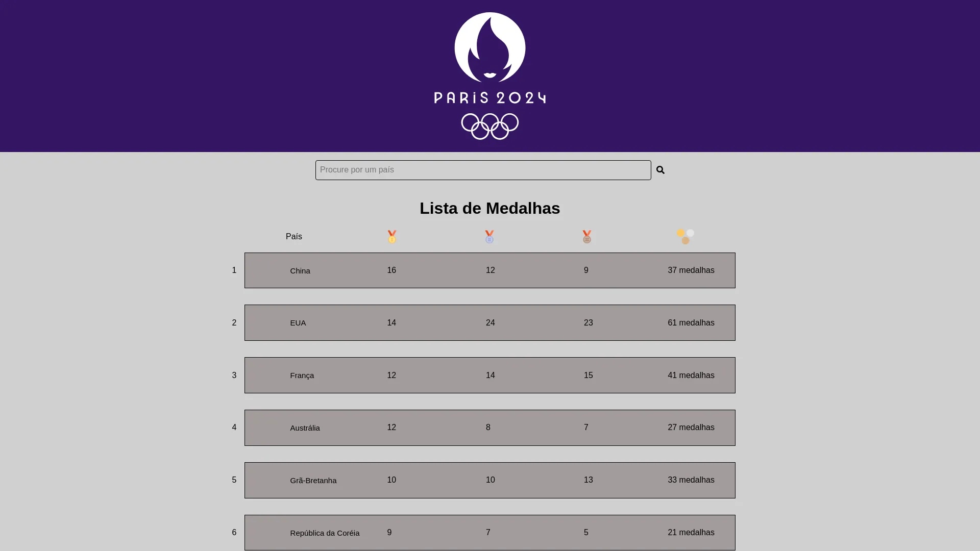Select the República da Coréia row
The width and height of the screenshot is (980, 551).
coord(489,533)
